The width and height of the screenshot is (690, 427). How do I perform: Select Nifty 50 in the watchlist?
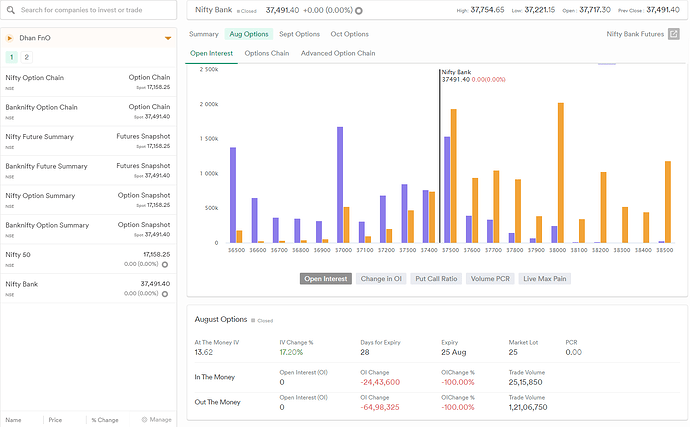click(x=88, y=259)
